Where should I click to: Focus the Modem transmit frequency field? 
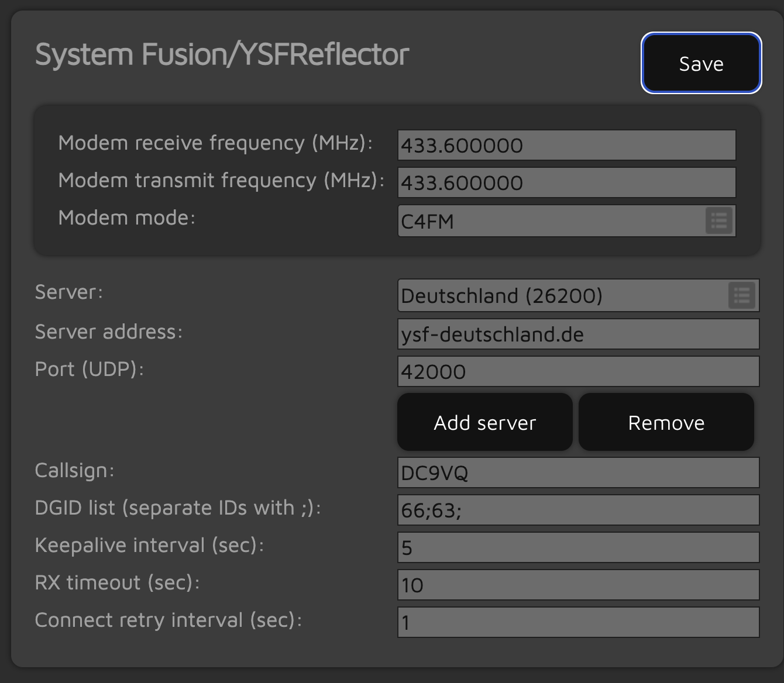(x=567, y=182)
